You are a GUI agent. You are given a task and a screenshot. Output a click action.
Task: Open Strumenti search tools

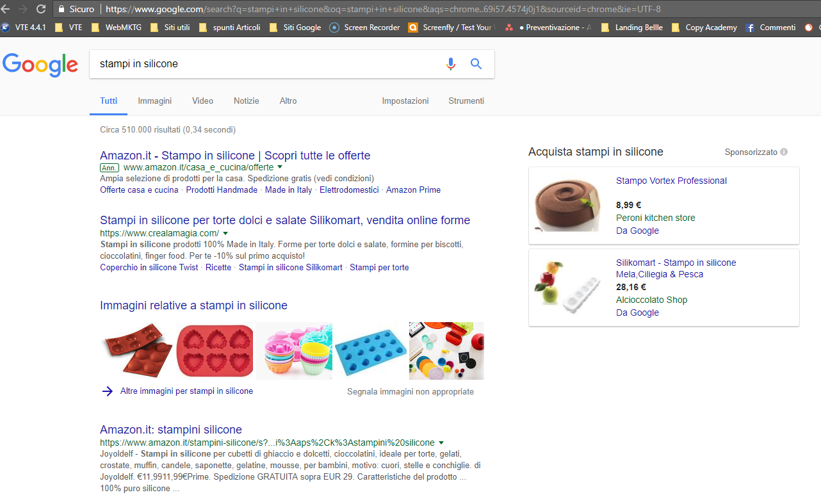(x=466, y=101)
